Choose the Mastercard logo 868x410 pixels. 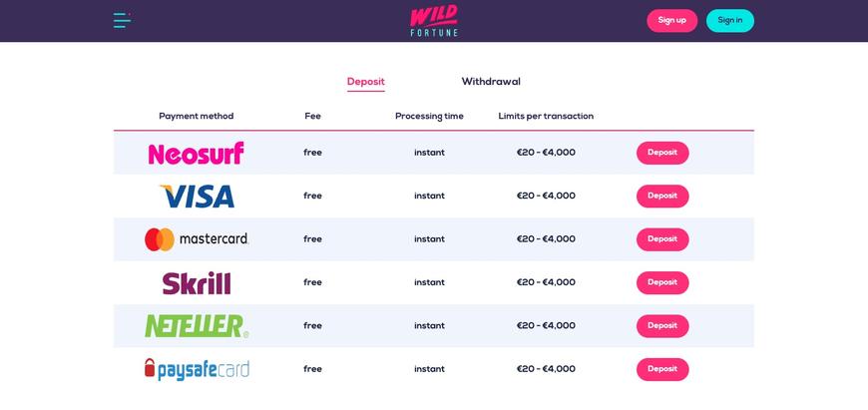[x=197, y=239]
